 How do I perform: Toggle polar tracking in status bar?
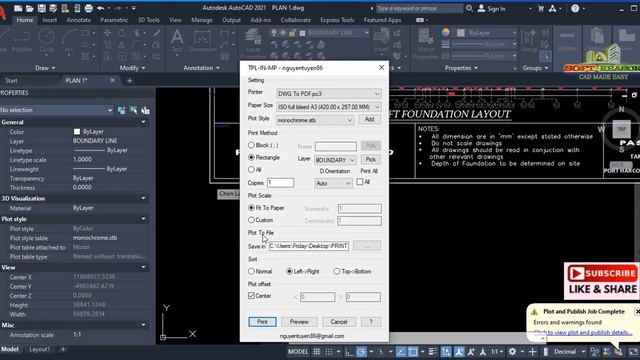(x=361, y=351)
